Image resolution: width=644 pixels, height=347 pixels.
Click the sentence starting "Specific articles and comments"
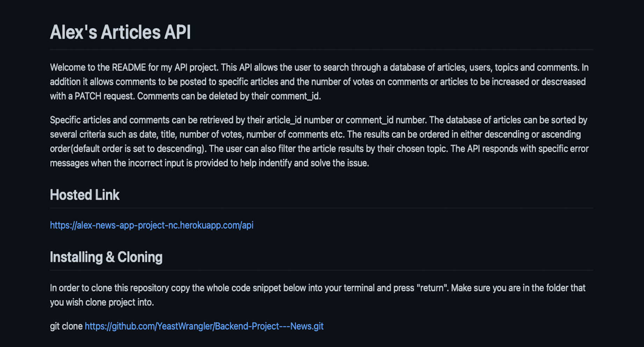(238, 120)
